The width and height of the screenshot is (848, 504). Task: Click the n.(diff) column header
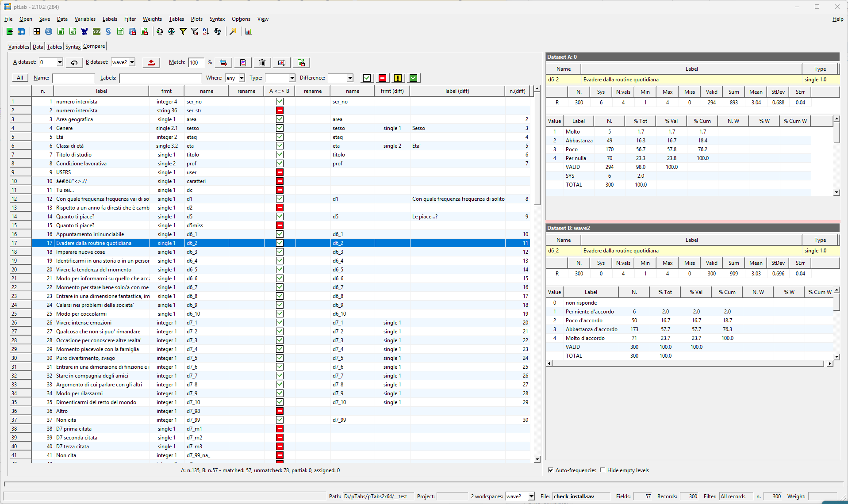tap(517, 91)
